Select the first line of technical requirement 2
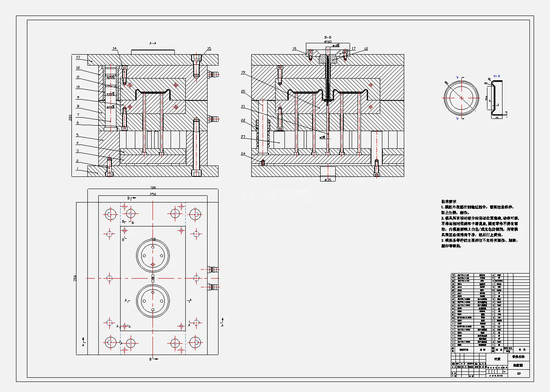 pyautogui.click(x=480, y=218)
